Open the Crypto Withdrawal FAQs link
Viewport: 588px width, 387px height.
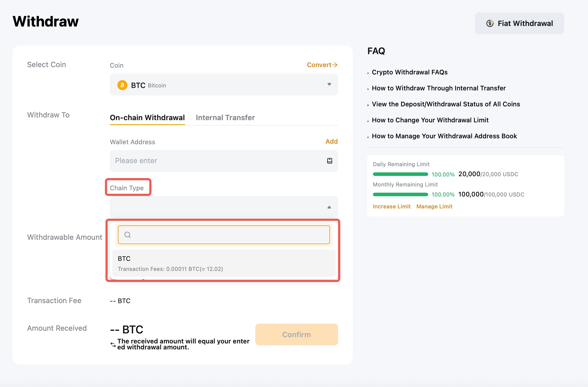(x=409, y=72)
